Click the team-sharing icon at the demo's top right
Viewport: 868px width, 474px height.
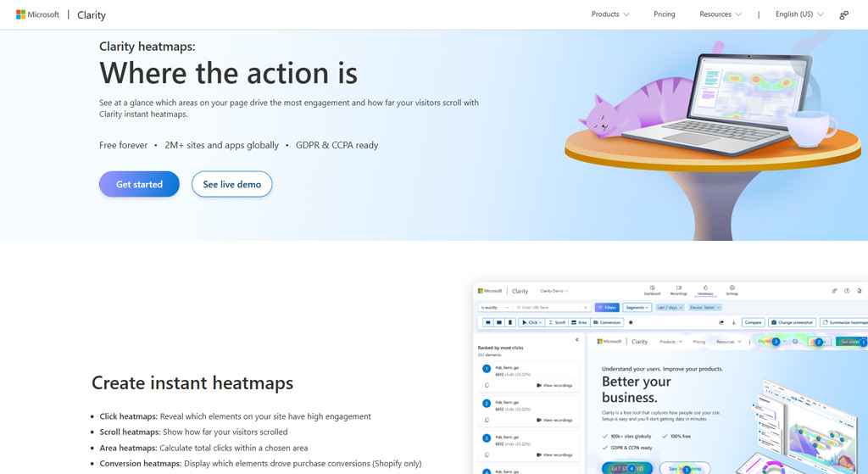point(834,291)
